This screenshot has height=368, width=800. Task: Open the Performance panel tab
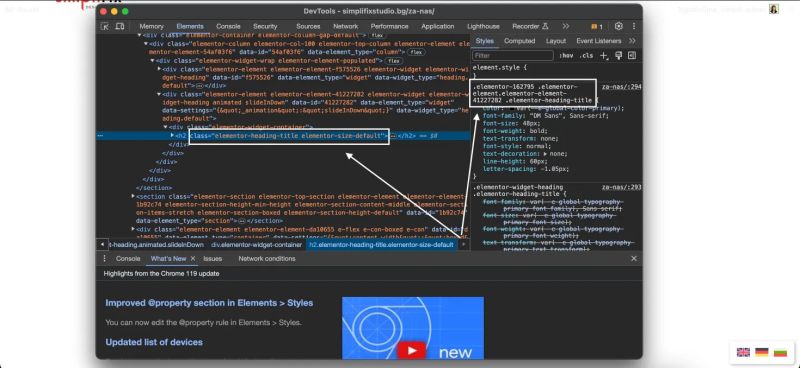point(389,27)
